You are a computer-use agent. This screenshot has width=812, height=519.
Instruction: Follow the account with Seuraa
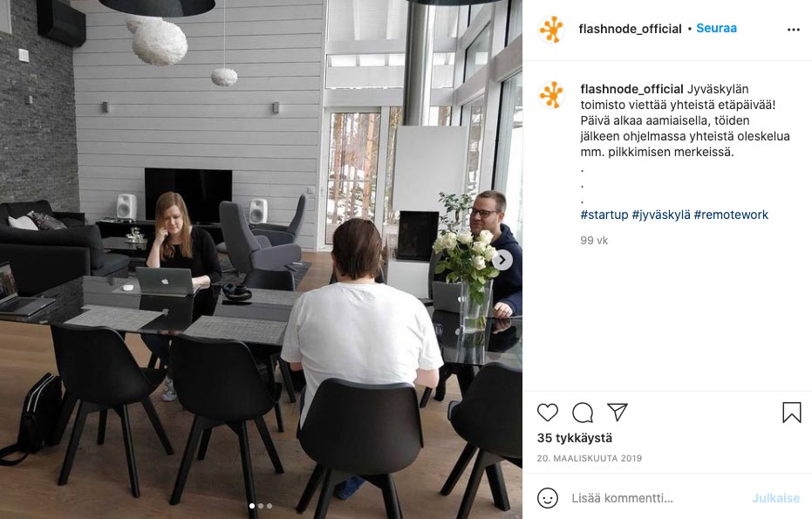716,28
